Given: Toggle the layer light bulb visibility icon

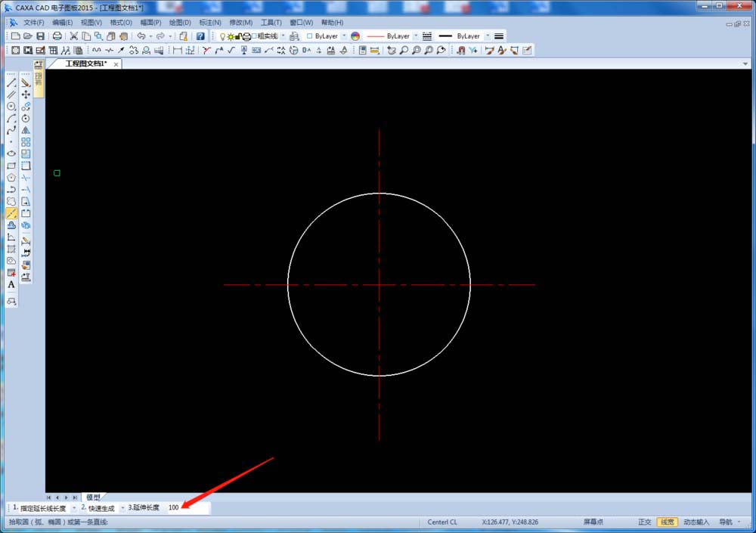Looking at the screenshot, I should (x=222, y=36).
